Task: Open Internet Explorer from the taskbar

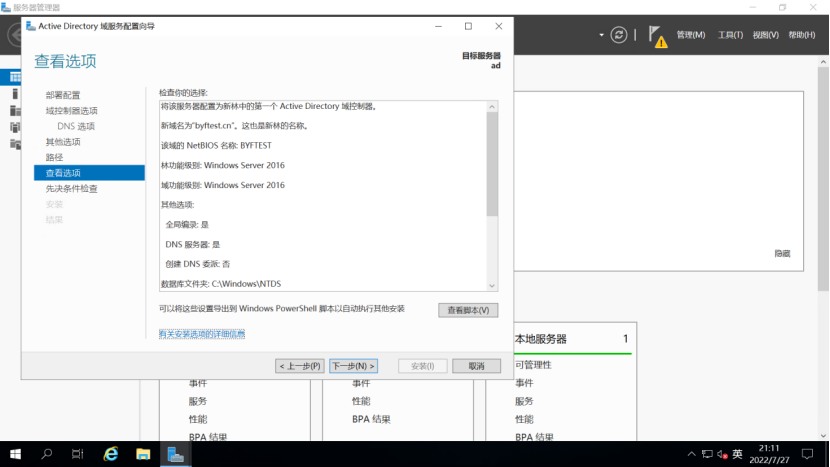Action: (111, 454)
